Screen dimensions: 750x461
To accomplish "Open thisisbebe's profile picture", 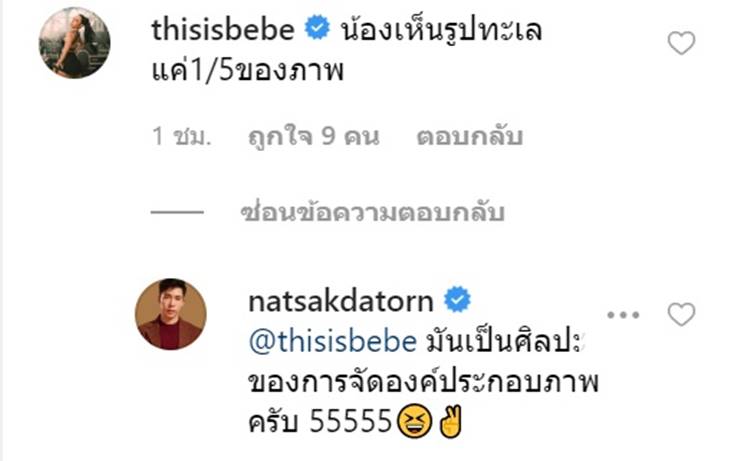I will 74,43.
